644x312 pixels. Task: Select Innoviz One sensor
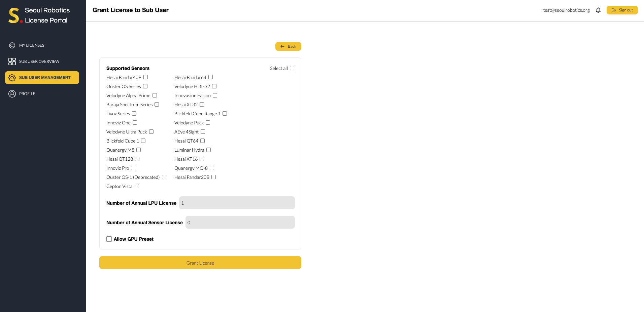click(x=135, y=123)
